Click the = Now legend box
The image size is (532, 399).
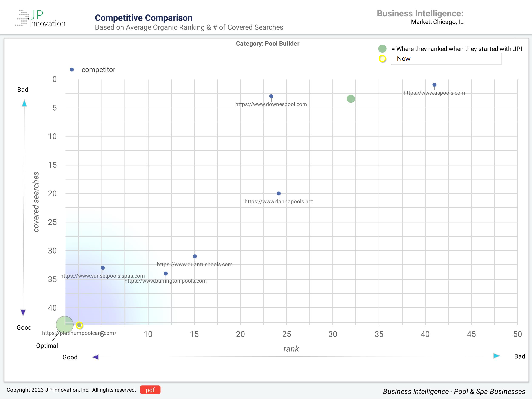coord(446,59)
